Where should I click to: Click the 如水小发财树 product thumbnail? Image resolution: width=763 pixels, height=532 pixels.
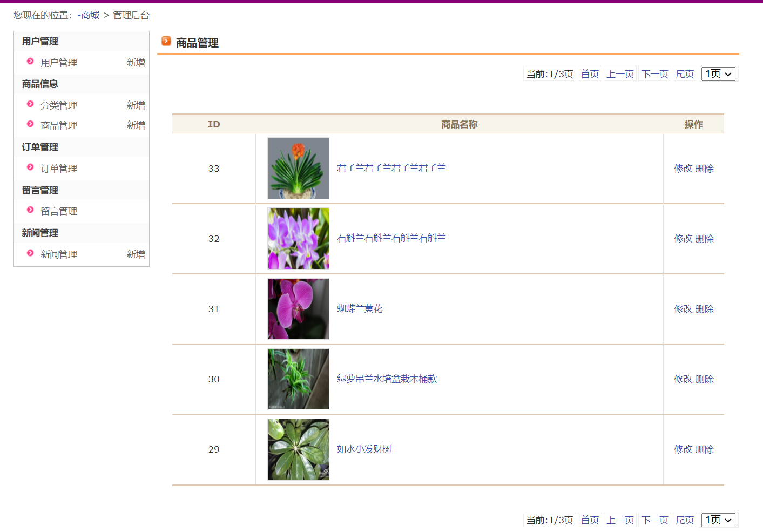tap(299, 449)
